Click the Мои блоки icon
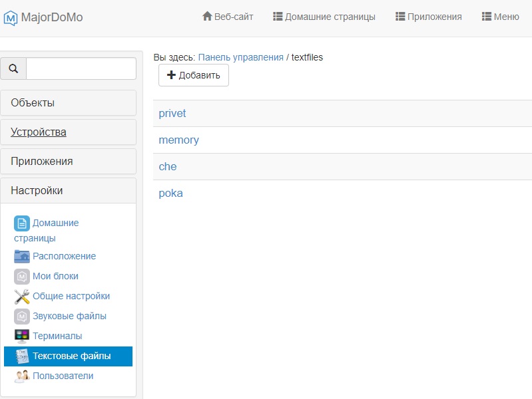532x399 pixels. point(22,276)
